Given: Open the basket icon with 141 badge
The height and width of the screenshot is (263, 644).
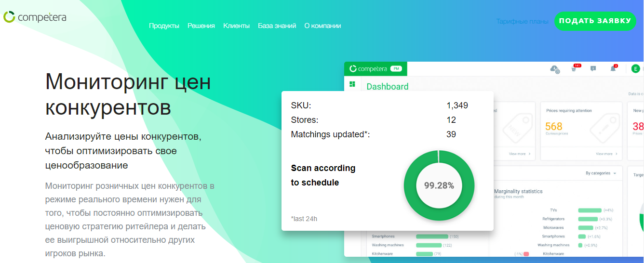Looking at the screenshot, I should pos(574,68).
